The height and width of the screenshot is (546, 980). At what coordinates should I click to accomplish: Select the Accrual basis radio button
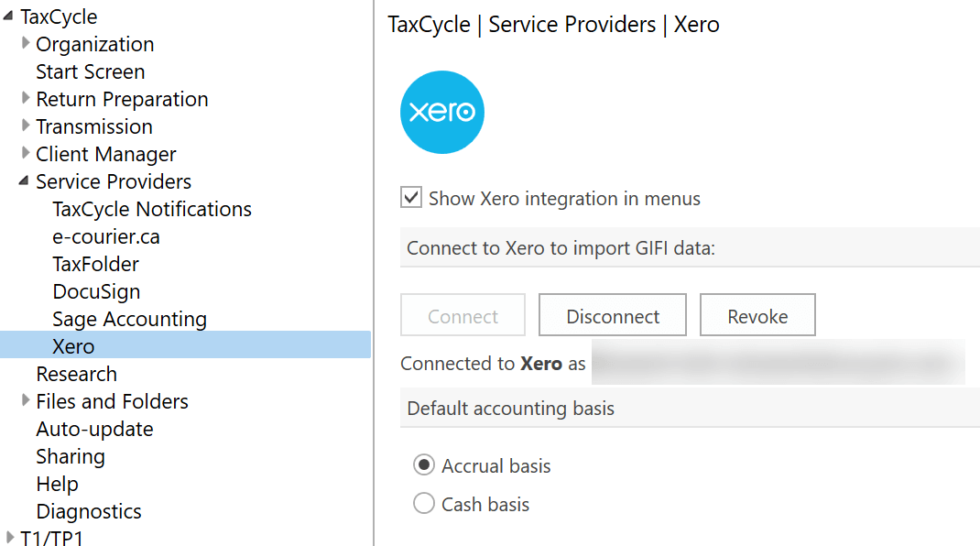click(x=424, y=464)
